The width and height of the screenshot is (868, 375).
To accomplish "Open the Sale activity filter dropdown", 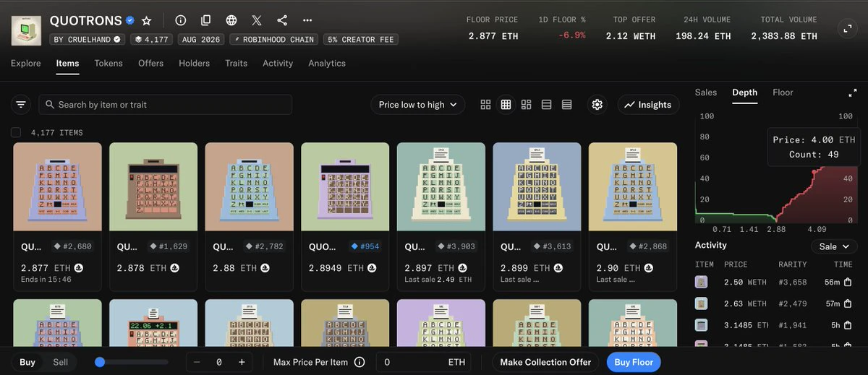I will pos(834,246).
